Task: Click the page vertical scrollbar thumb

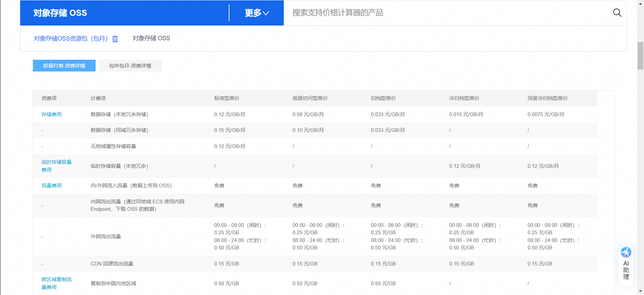Action: click(640, 56)
